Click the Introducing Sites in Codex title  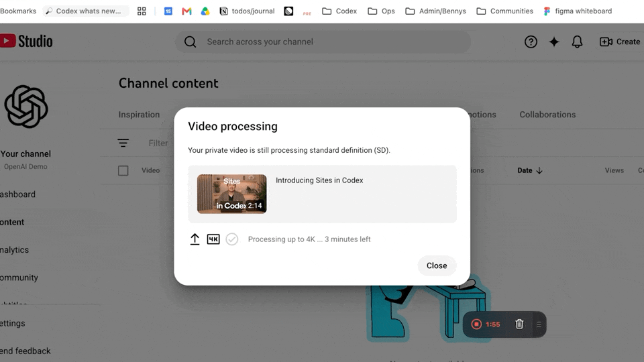[x=319, y=180]
